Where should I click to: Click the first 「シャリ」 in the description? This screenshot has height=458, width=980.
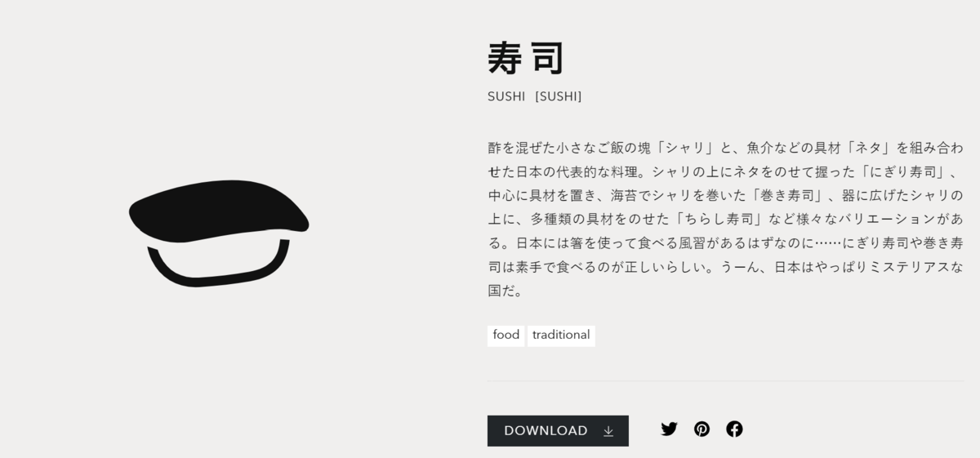684,149
